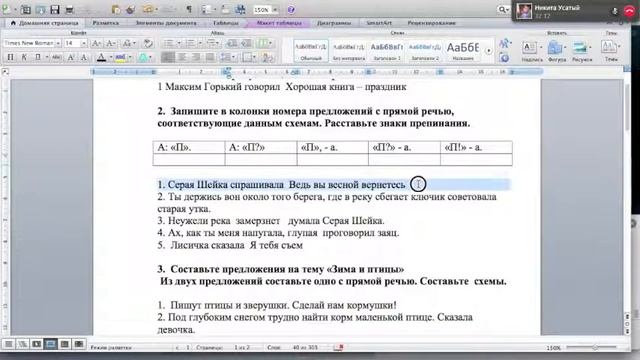Click the Clear formatting icon

coord(149,43)
